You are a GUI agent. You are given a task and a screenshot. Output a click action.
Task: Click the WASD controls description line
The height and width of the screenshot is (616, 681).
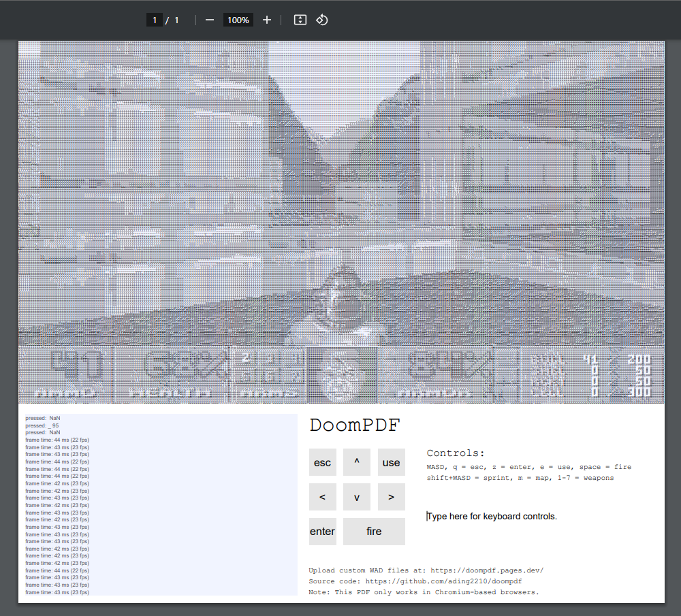click(x=529, y=467)
